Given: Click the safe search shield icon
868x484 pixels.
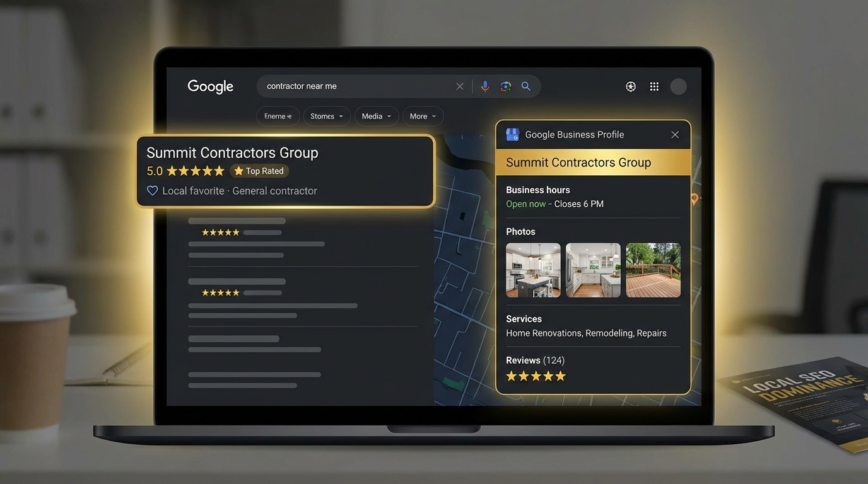Looking at the screenshot, I should coord(630,86).
